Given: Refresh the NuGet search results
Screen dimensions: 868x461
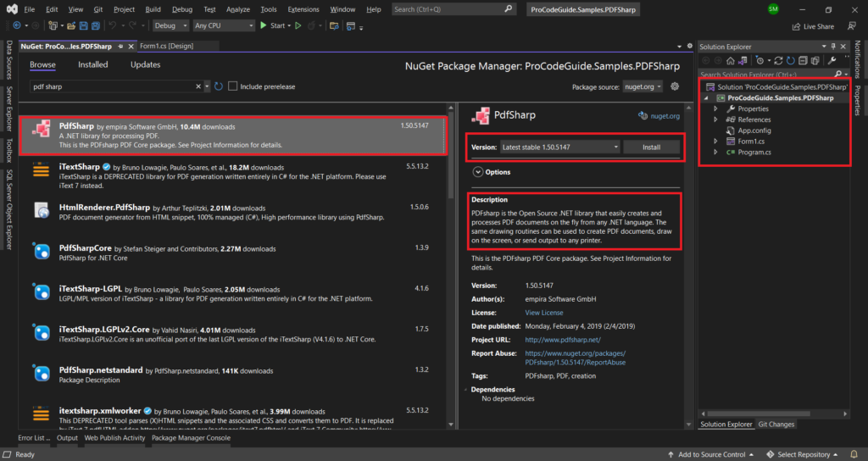Looking at the screenshot, I should pyautogui.click(x=219, y=86).
